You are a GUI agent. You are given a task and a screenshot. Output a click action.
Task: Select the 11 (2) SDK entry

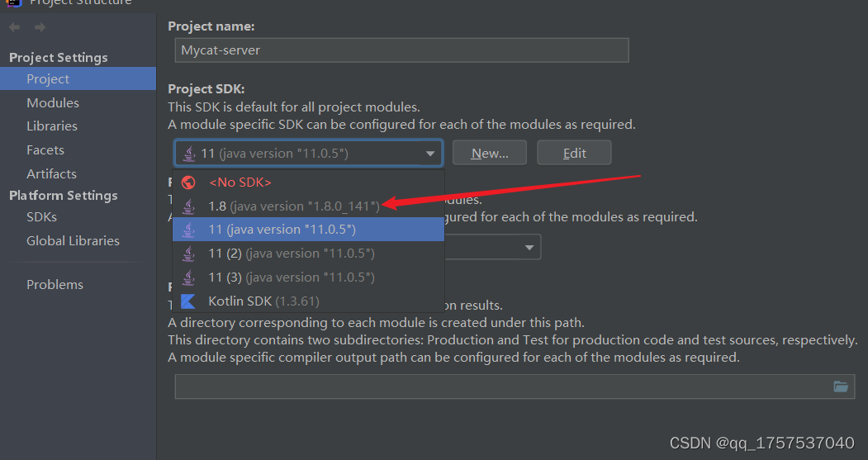308,253
